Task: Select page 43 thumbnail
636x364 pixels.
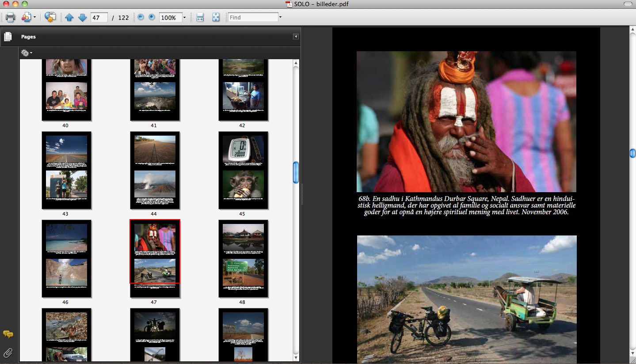Action: pos(66,170)
